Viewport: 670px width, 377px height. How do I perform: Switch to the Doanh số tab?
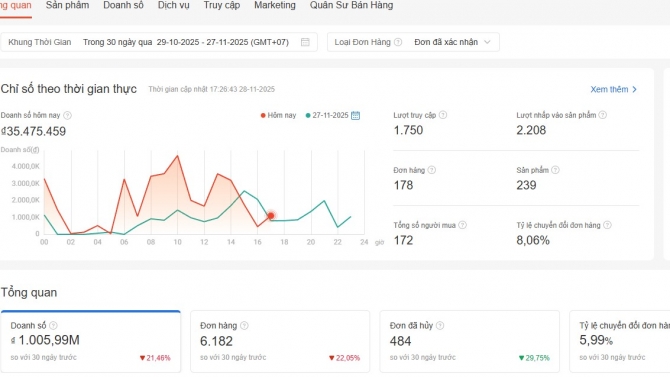[x=123, y=6]
